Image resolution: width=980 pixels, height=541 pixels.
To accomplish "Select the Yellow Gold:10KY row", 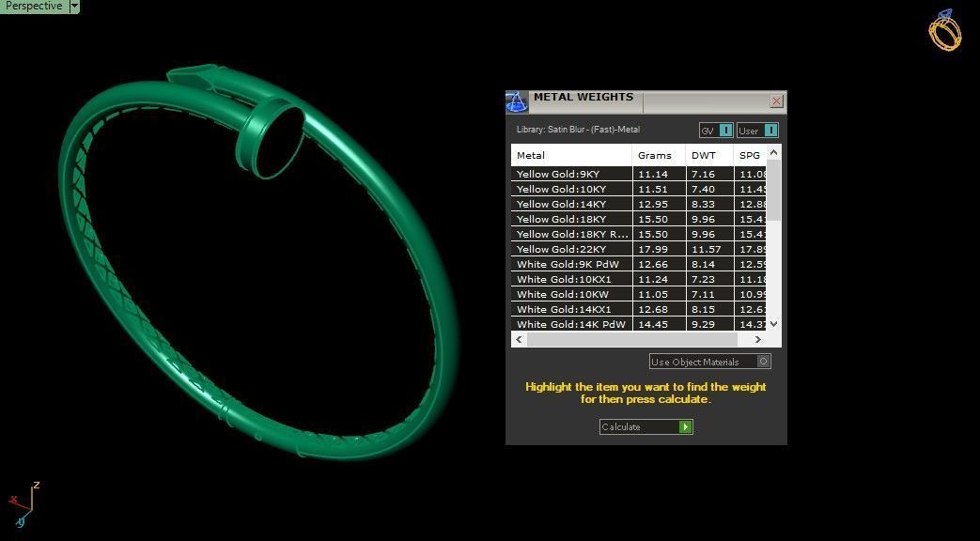I will pos(638,190).
